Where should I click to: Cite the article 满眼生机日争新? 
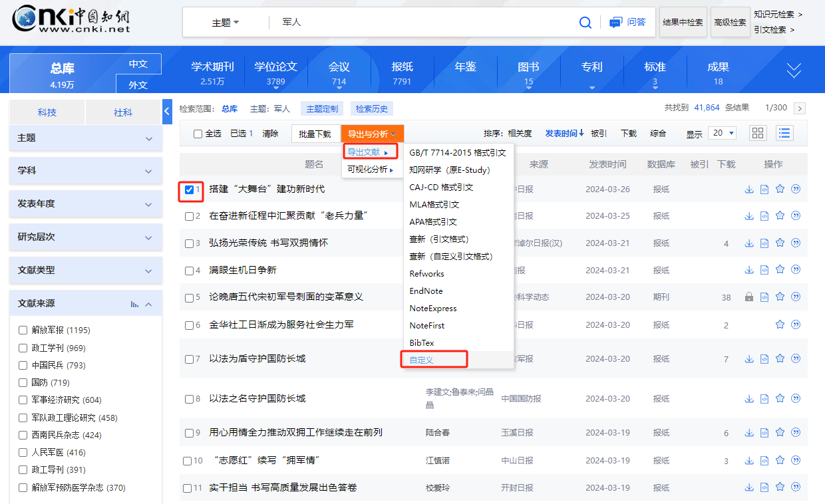[x=796, y=270]
